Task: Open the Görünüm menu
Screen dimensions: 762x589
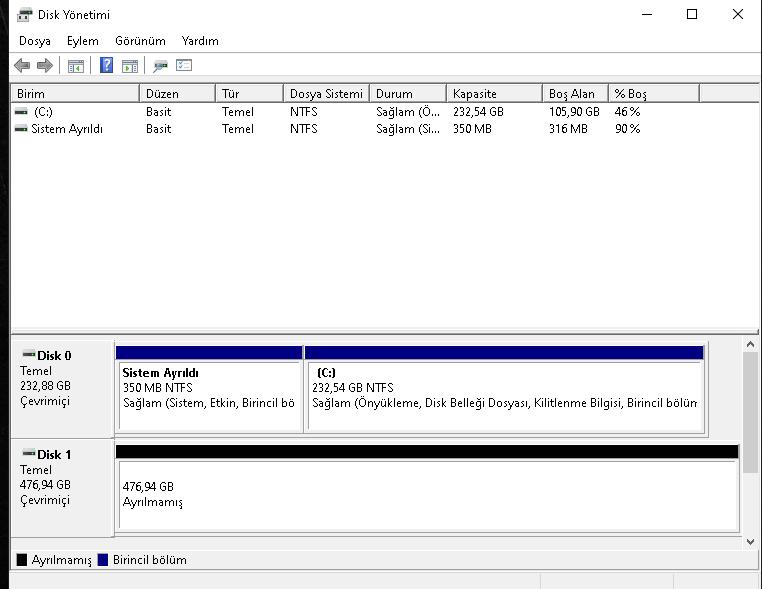Action: [x=140, y=41]
